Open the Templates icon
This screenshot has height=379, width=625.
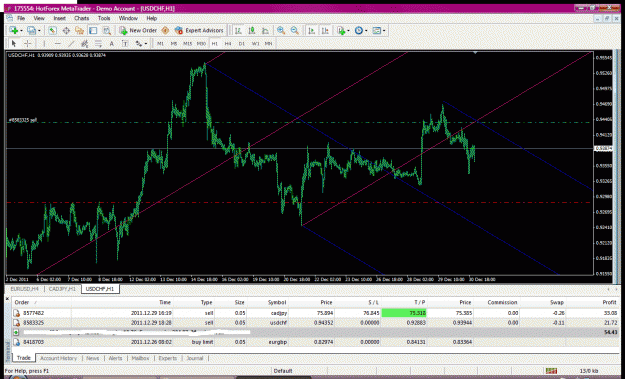(x=376, y=30)
